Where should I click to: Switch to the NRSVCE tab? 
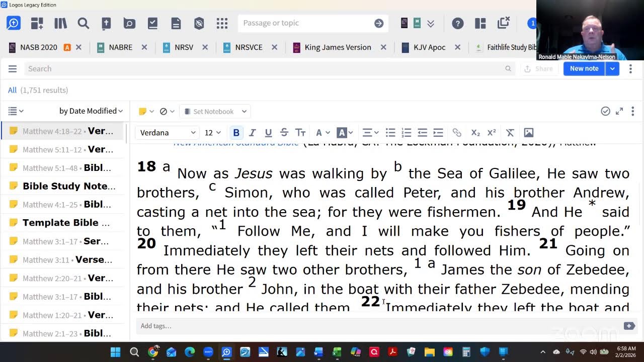pos(249,47)
